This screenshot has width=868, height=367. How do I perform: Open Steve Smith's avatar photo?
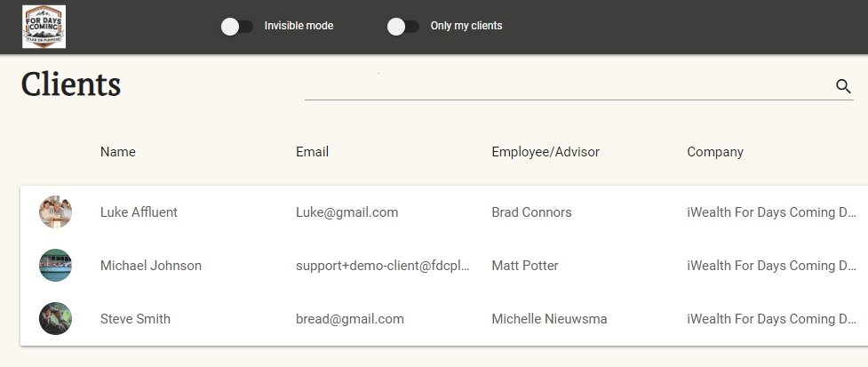point(55,319)
